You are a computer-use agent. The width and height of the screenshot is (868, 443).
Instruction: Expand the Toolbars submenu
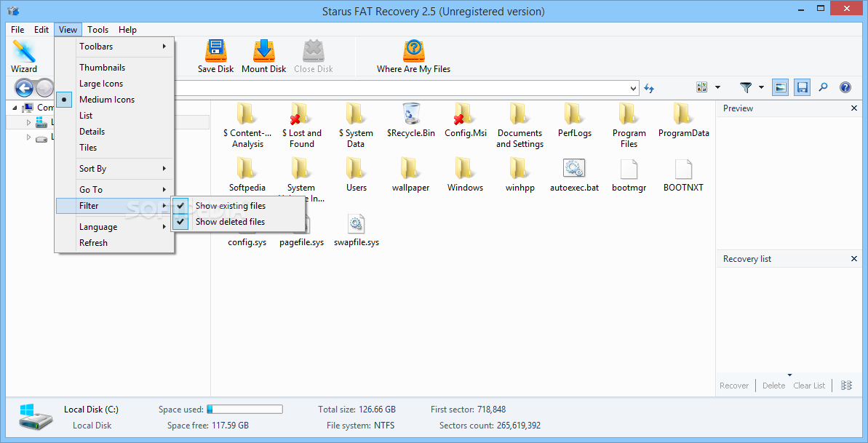coord(114,47)
